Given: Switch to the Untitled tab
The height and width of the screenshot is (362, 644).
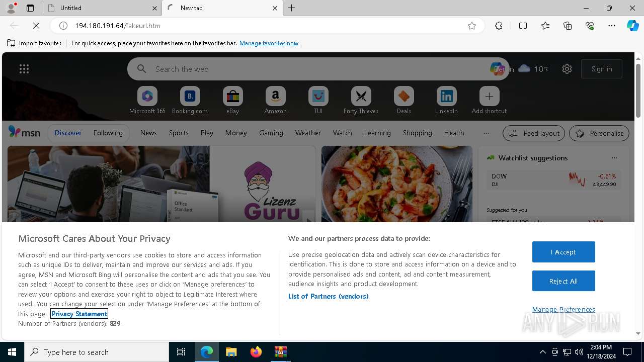Looking at the screenshot, I should tap(102, 8).
